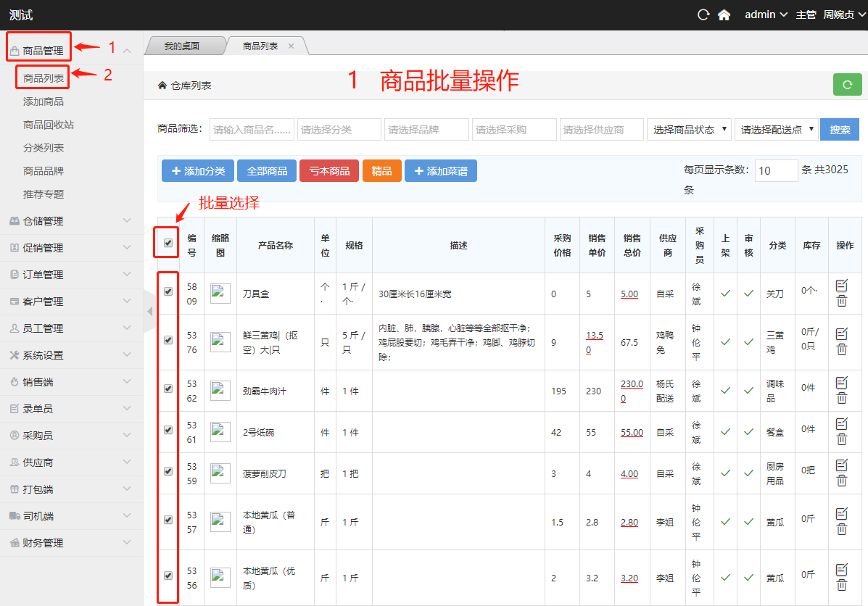Click edit icon for 2号纸碗 row
Image resolution: width=868 pixels, height=606 pixels.
tap(841, 424)
